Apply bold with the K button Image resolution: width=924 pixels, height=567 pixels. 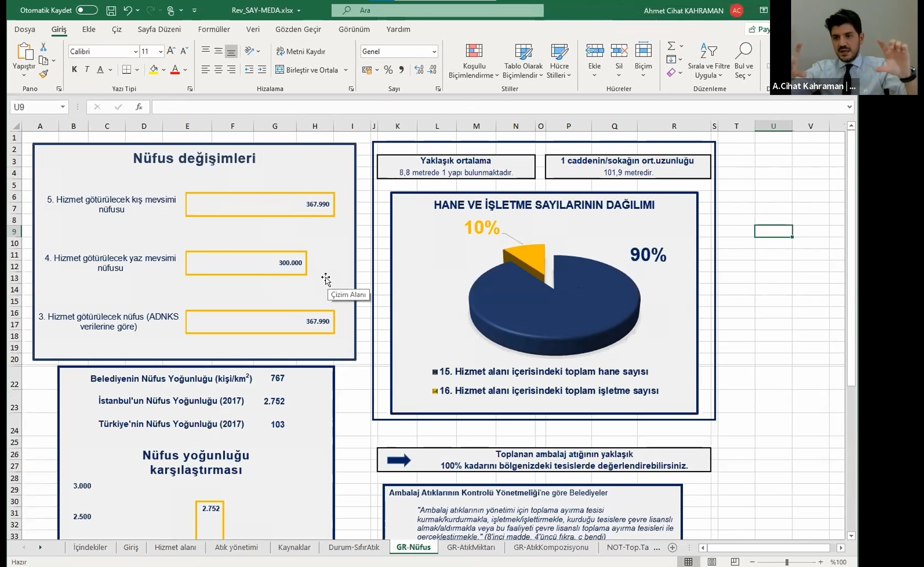[x=74, y=69]
